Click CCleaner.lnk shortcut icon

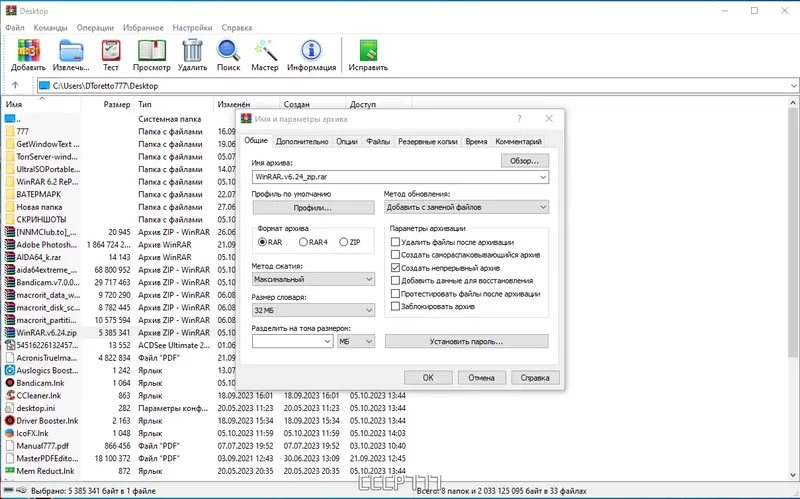(x=10, y=395)
